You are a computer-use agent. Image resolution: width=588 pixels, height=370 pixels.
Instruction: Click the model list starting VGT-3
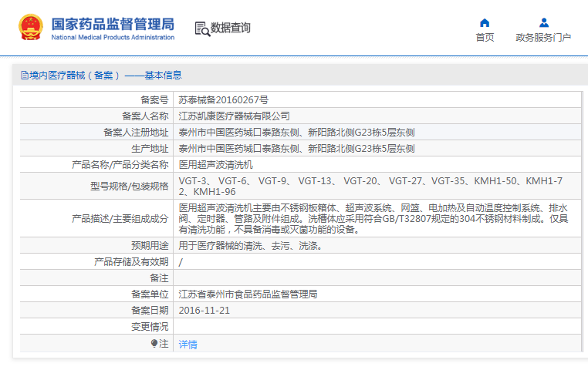[x=370, y=186]
